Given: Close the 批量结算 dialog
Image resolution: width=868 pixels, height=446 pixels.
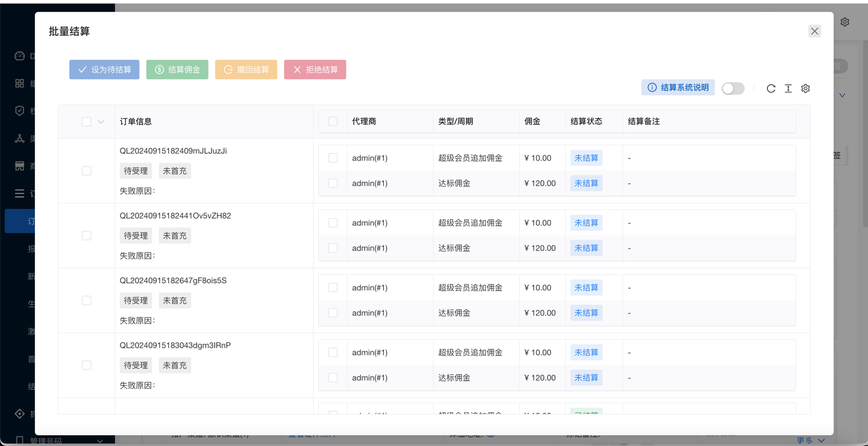Looking at the screenshot, I should click(x=814, y=32).
